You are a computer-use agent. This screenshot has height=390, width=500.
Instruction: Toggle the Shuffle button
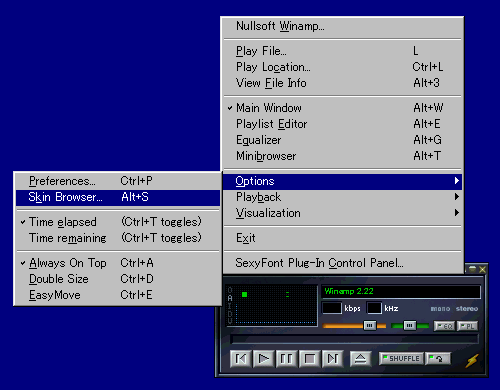point(402,359)
